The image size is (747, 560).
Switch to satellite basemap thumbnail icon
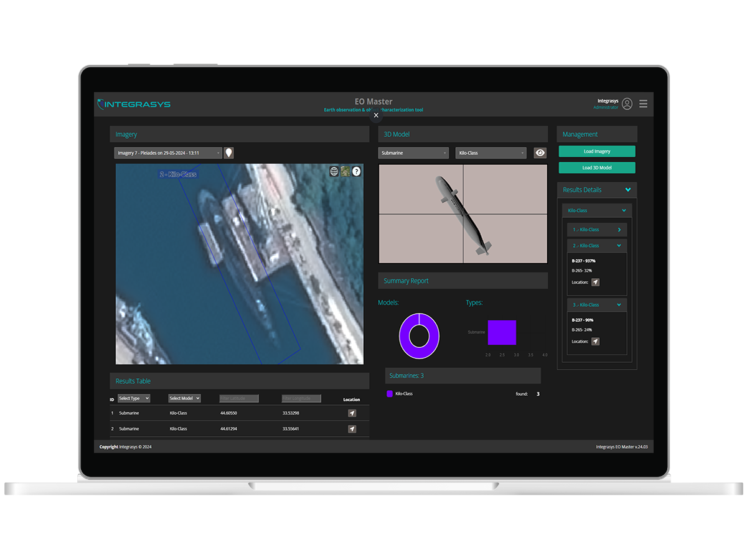coord(345,171)
